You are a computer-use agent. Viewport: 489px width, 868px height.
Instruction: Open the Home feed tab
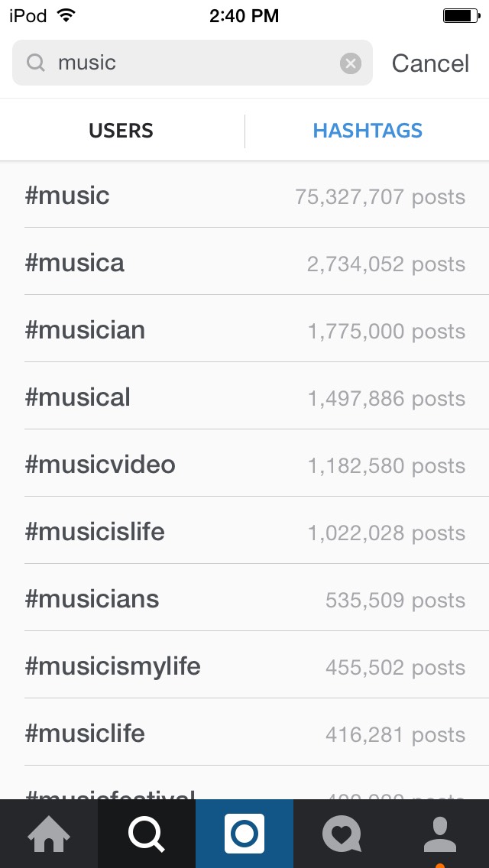[49, 833]
